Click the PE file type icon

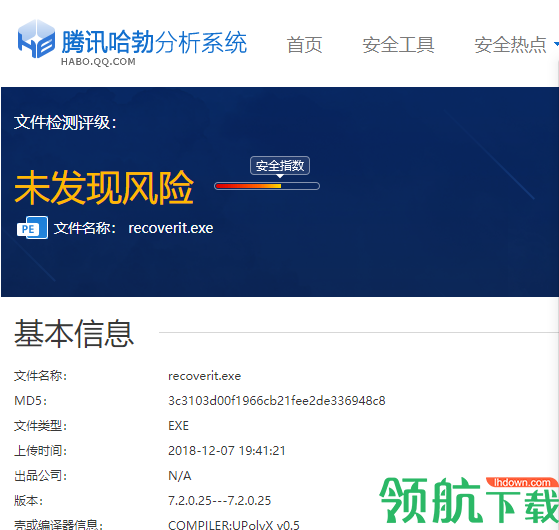(x=32, y=227)
